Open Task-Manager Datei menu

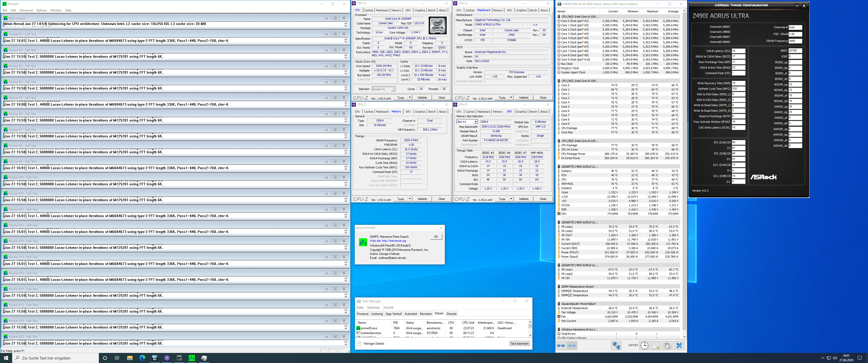[x=360, y=308]
